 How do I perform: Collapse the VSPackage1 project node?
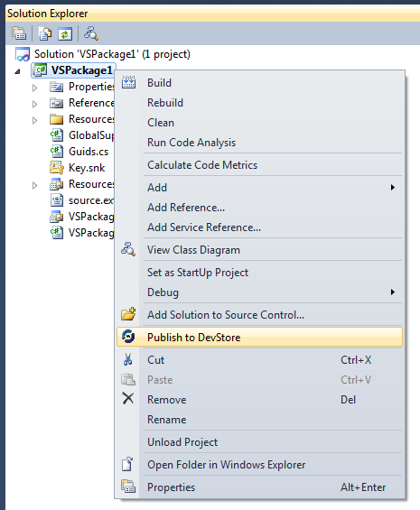click(x=18, y=71)
